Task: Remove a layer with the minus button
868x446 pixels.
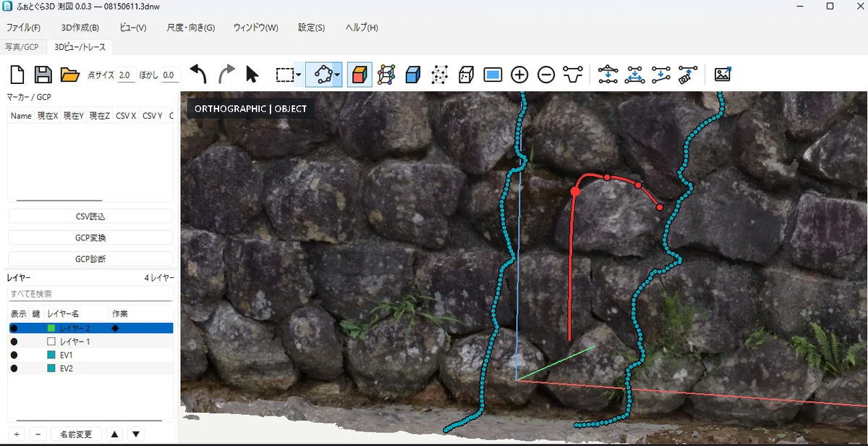Action: pyautogui.click(x=38, y=434)
